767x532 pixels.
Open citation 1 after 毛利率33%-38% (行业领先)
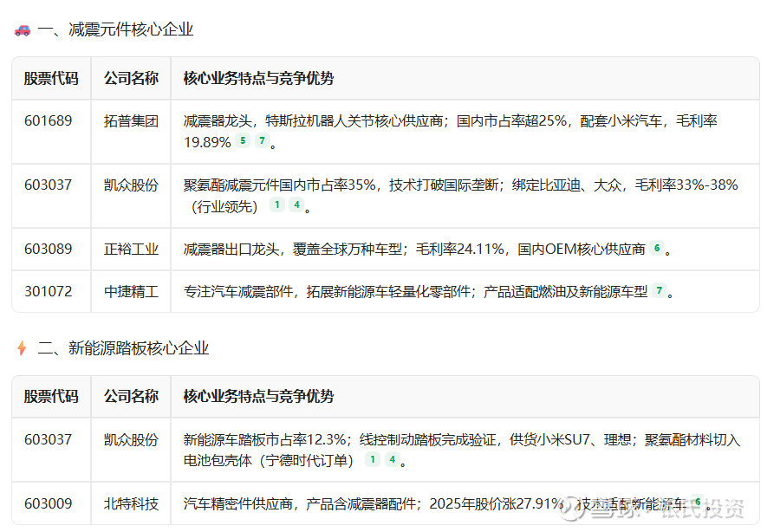(276, 204)
